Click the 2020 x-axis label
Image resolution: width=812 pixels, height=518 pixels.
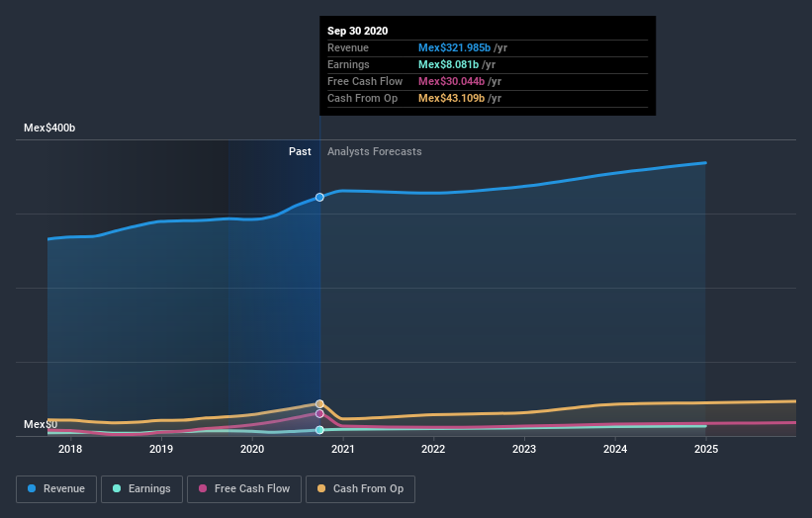[252, 449]
